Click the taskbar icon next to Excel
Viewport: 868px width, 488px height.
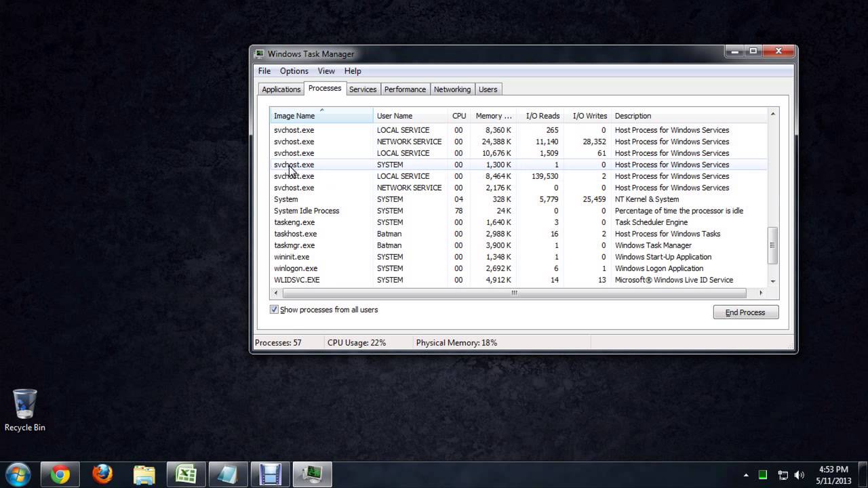pos(228,474)
